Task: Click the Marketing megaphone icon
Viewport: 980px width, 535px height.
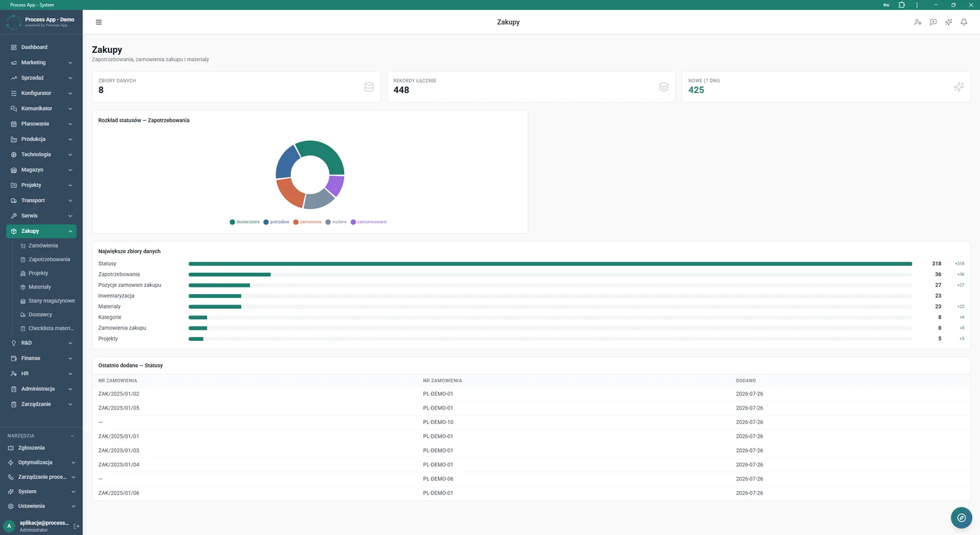Action: coord(13,63)
